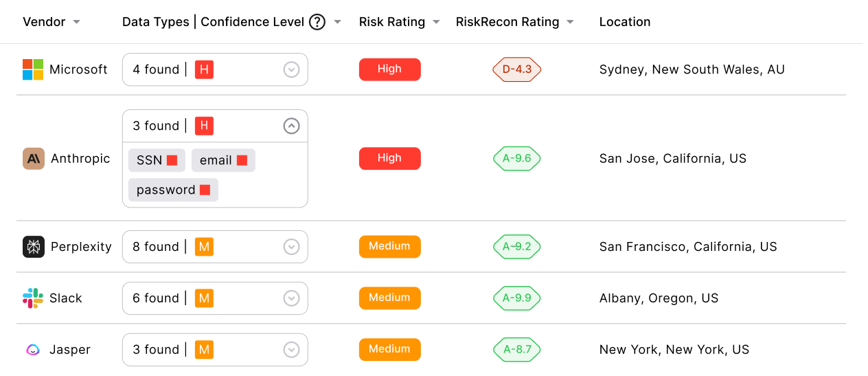This screenshot has width=868, height=376.
Task: Click Slack's A-9.9 RiskRecon rating badge
Action: pos(516,298)
